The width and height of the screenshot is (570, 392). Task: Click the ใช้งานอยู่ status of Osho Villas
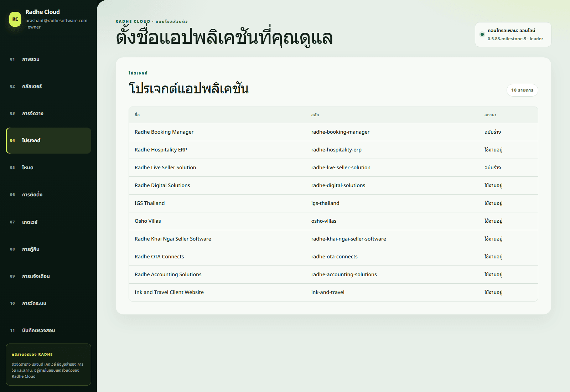pos(493,221)
